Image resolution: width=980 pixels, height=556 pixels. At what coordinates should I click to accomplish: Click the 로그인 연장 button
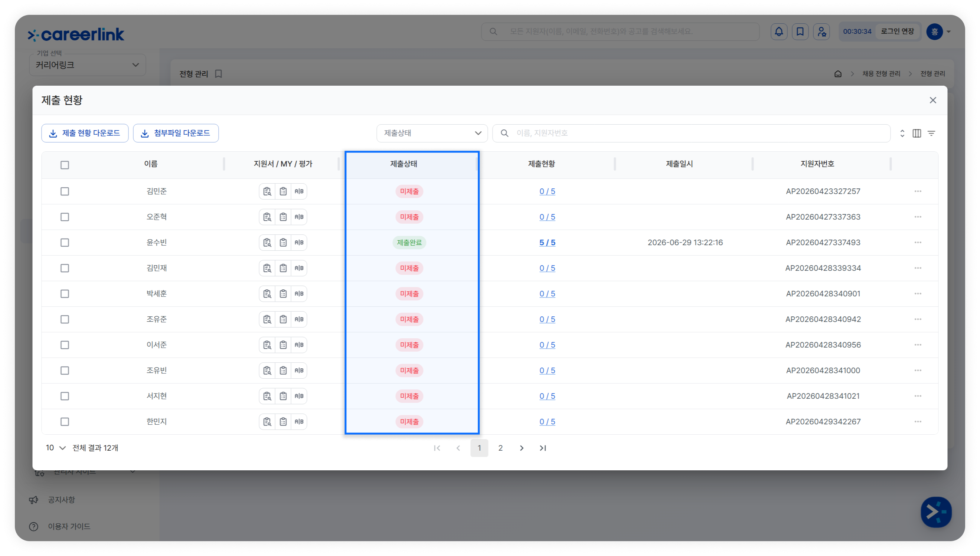click(x=898, y=31)
